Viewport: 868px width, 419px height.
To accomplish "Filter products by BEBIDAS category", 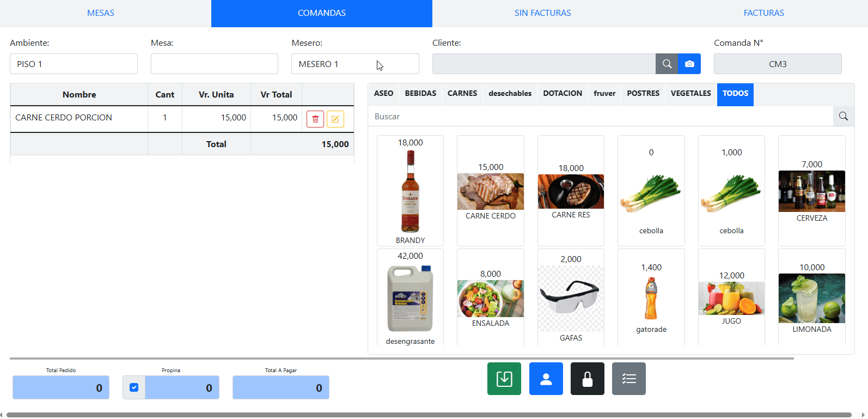I will coord(420,94).
